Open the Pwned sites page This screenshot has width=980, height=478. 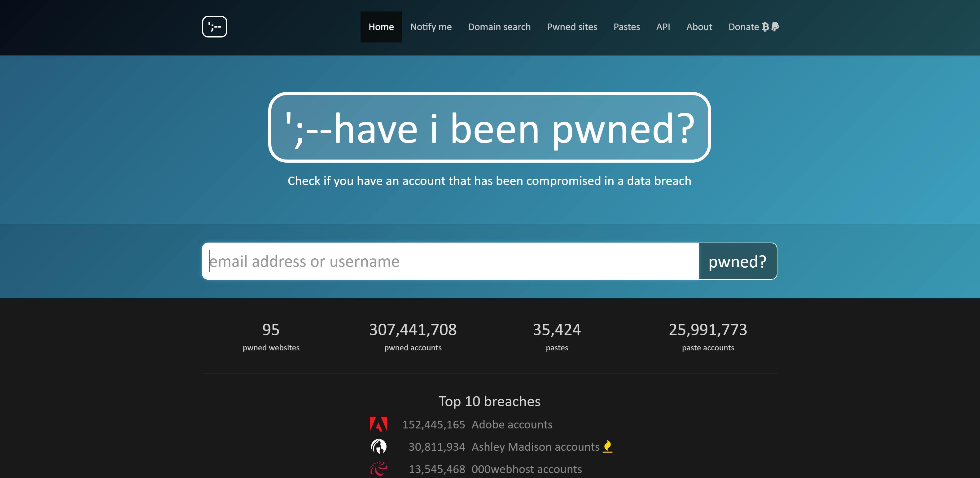pos(572,27)
